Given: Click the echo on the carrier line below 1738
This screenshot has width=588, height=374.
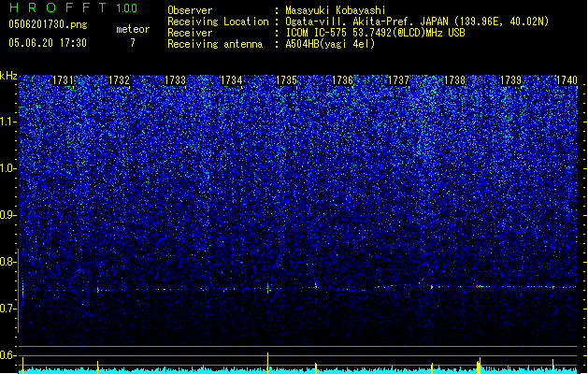Looking at the screenshot, I should [x=432, y=287].
